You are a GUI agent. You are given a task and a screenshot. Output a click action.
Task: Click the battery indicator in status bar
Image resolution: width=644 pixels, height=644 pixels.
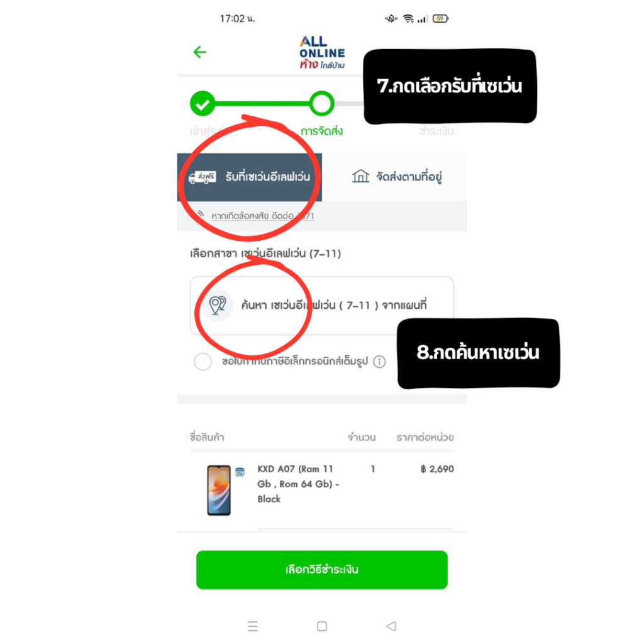[440, 18]
